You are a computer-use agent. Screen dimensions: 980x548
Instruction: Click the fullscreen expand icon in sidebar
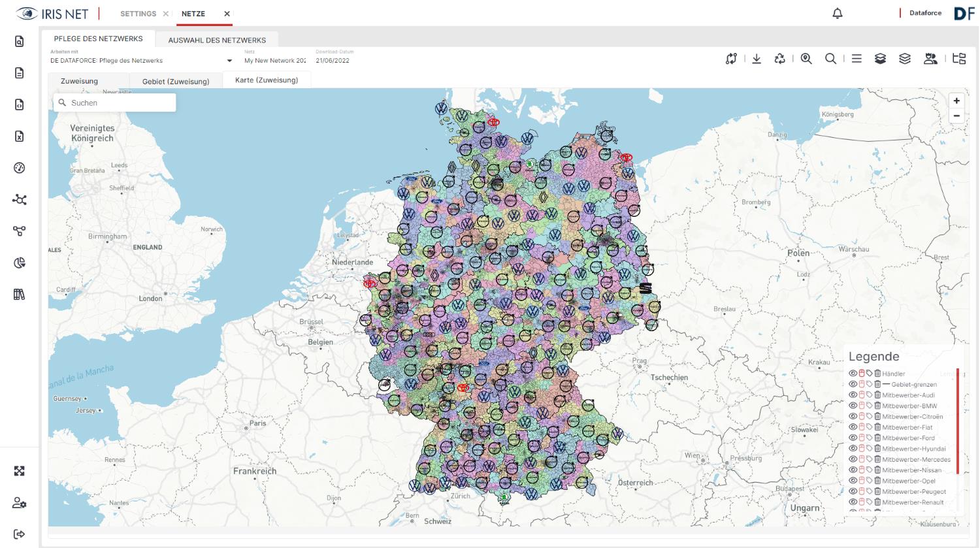pos(19,471)
